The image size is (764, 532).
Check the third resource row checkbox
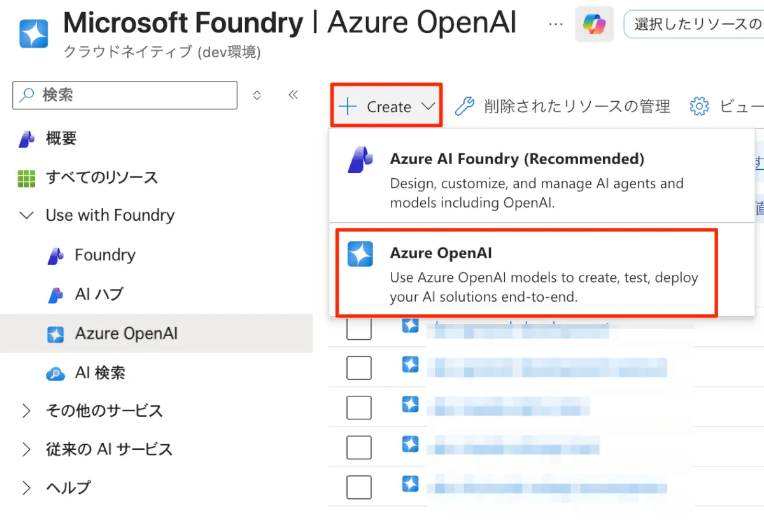tap(359, 407)
